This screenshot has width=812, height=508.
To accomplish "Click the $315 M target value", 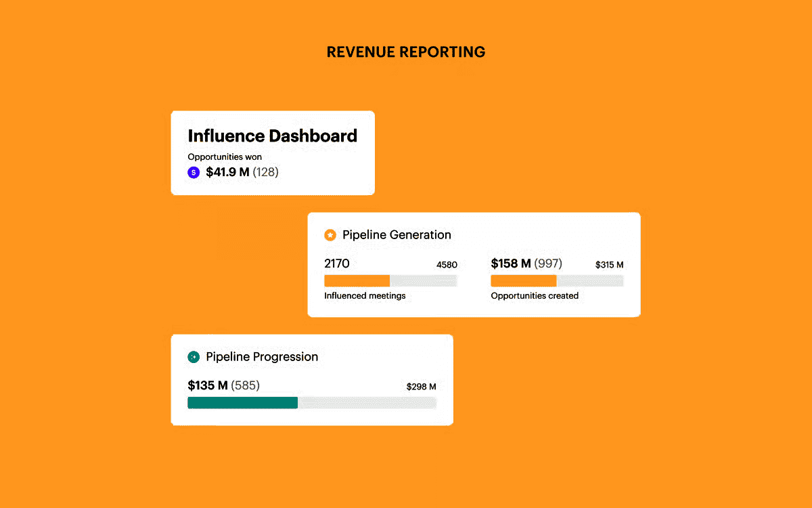I will pos(609,265).
